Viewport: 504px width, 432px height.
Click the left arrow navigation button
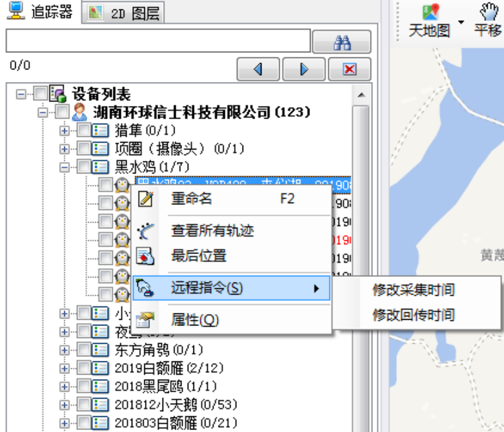pyautogui.click(x=258, y=69)
